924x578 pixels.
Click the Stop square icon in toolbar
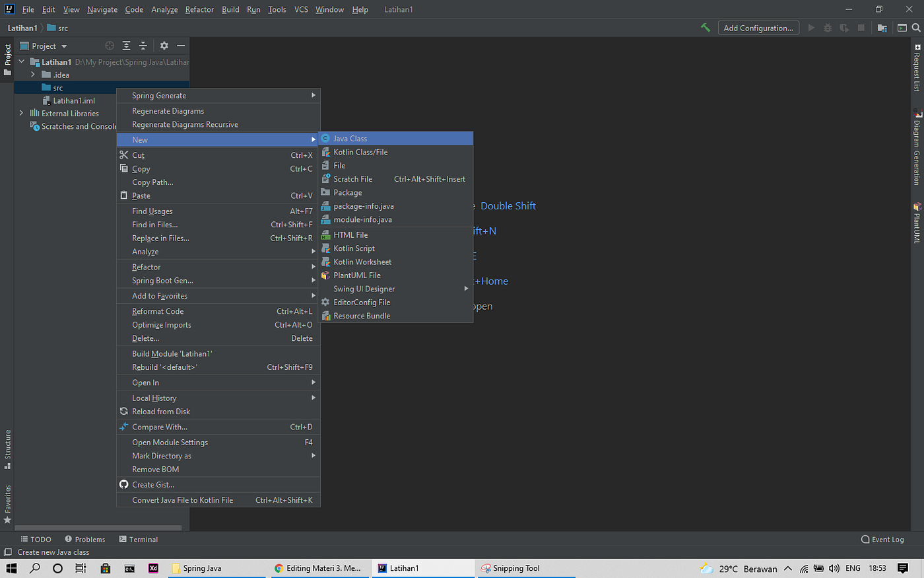click(861, 28)
